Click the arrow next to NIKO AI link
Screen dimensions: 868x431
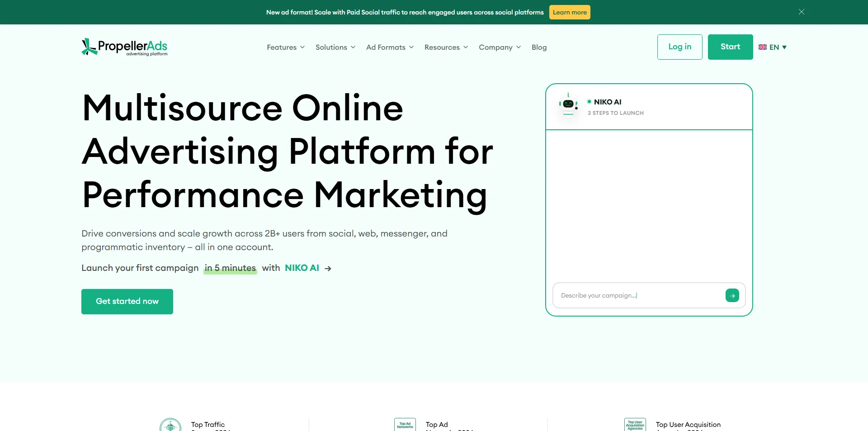[328, 269]
